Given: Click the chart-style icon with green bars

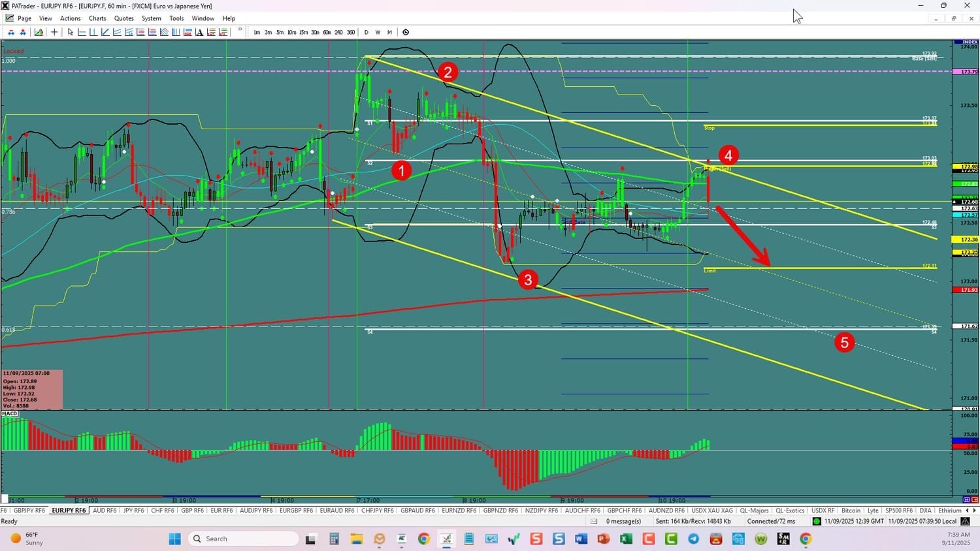Looking at the screenshot, I should point(39,32).
